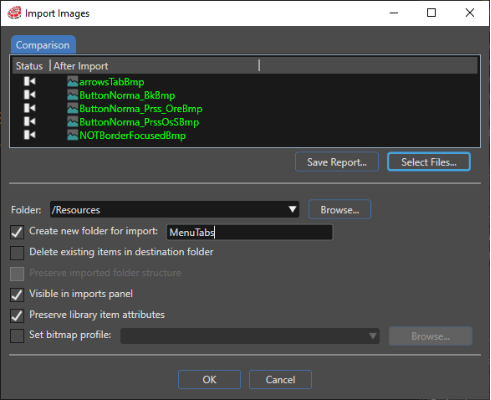The height and width of the screenshot is (400, 491).
Task: Switch to the Comparison tab
Action: [43, 45]
